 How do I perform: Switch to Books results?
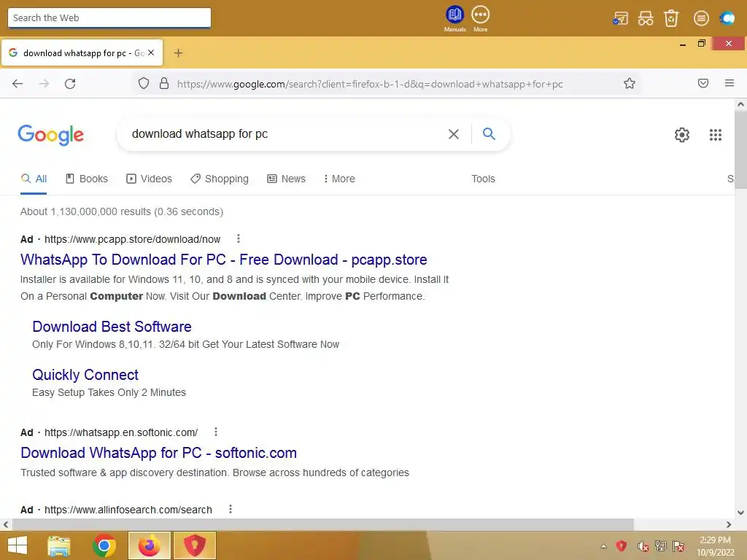click(87, 179)
